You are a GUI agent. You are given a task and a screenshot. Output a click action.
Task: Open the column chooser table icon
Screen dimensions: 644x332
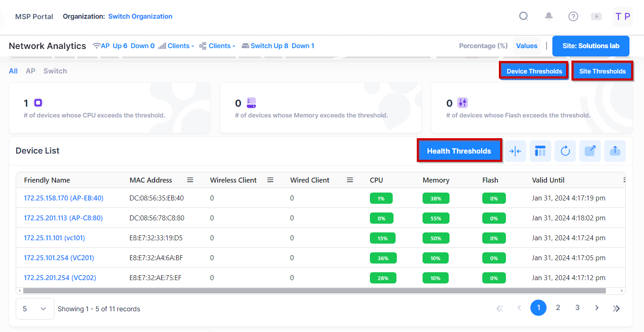(x=540, y=151)
